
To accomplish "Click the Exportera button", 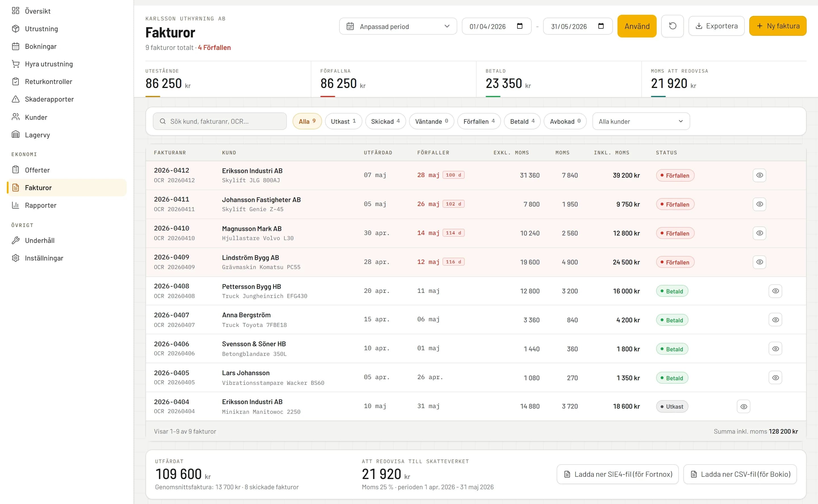I will tap(716, 26).
